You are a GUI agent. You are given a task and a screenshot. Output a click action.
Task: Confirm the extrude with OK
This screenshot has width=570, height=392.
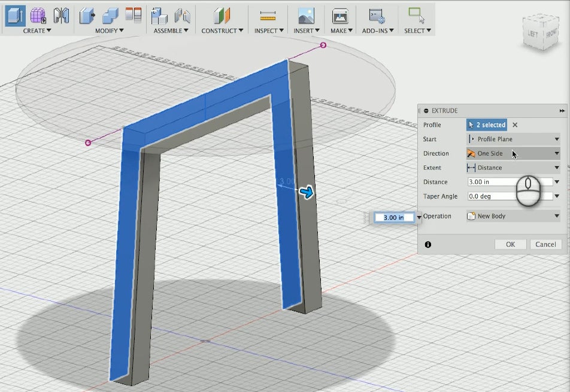coord(510,244)
